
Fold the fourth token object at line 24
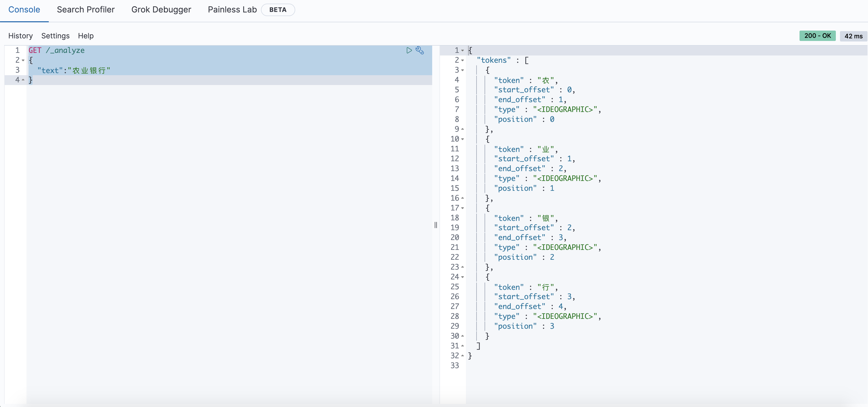pyautogui.click(x=462, y=277)
